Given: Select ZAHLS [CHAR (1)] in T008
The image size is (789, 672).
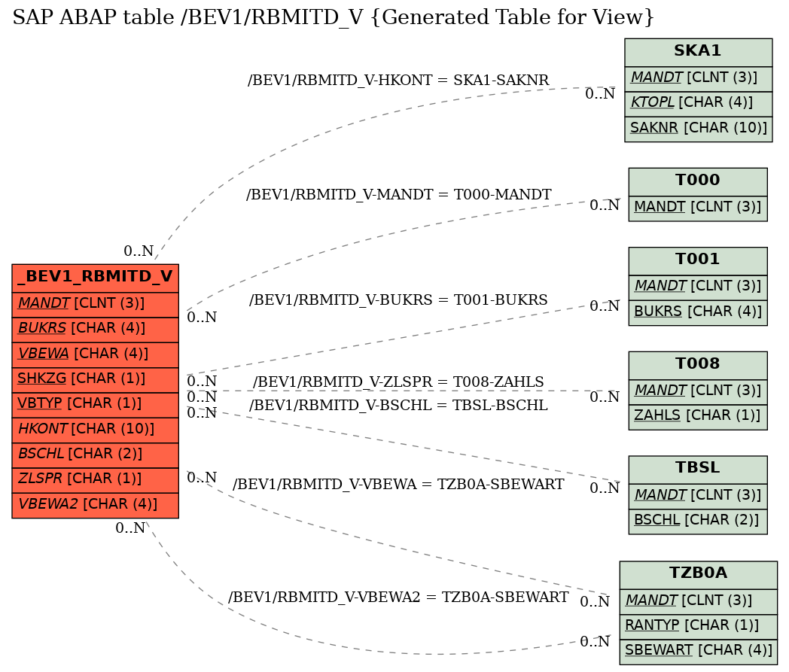Looking at the screenshot, I should [x=698, y=418].
